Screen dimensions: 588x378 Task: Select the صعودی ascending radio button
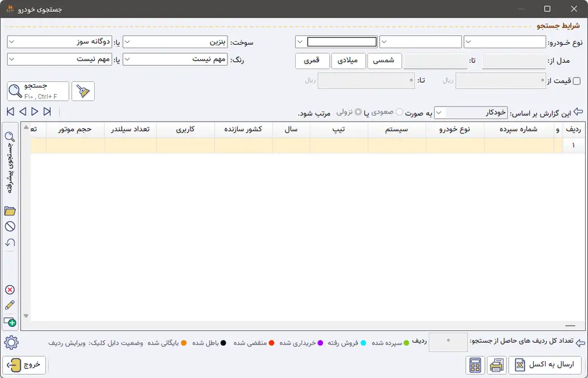point(400,112)
